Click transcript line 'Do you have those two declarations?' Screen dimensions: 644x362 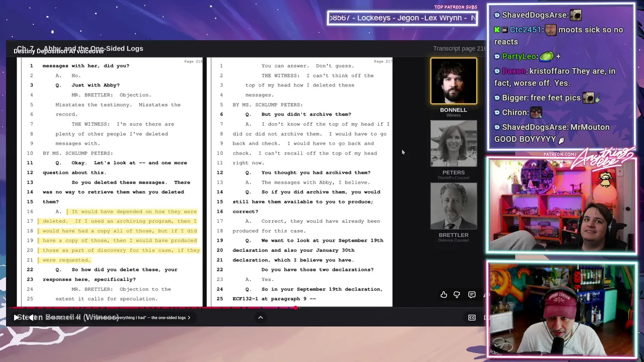coord(317,269)
